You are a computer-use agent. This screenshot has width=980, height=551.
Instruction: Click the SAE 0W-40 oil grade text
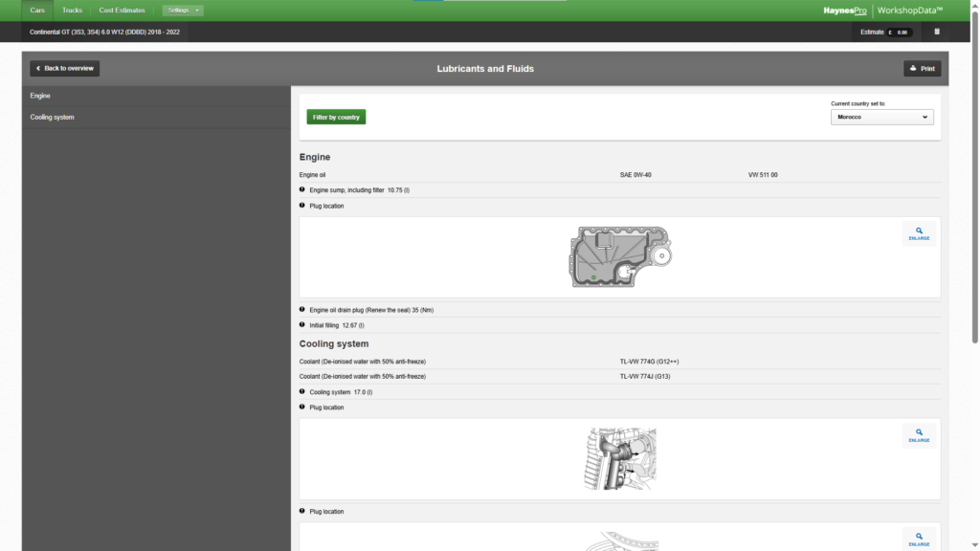pyautogui.click(x=635, y=175)
